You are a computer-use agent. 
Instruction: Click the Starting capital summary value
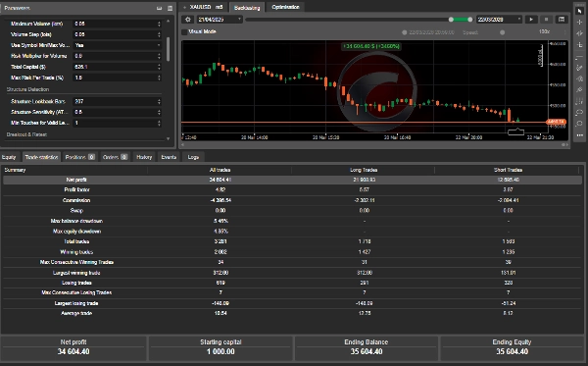click(220, 351)
